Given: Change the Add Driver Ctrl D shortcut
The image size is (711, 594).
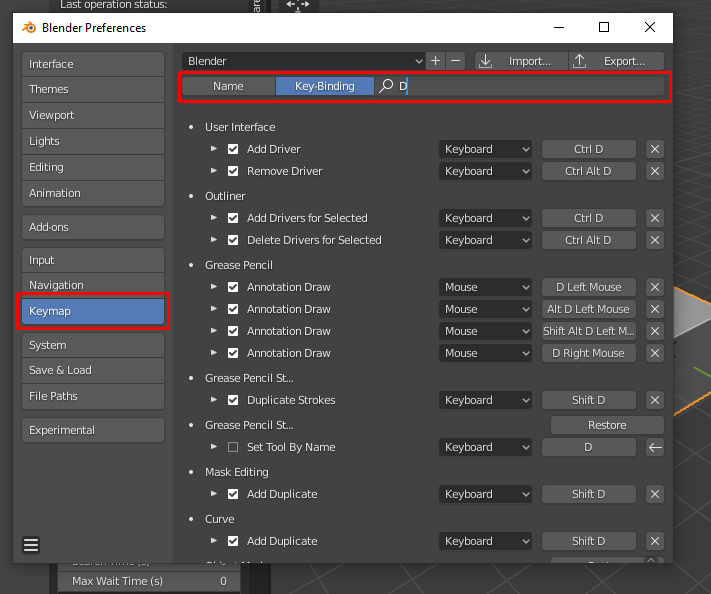Looking at the screenshot, I should pyautogui.click(x=589, y=149).
